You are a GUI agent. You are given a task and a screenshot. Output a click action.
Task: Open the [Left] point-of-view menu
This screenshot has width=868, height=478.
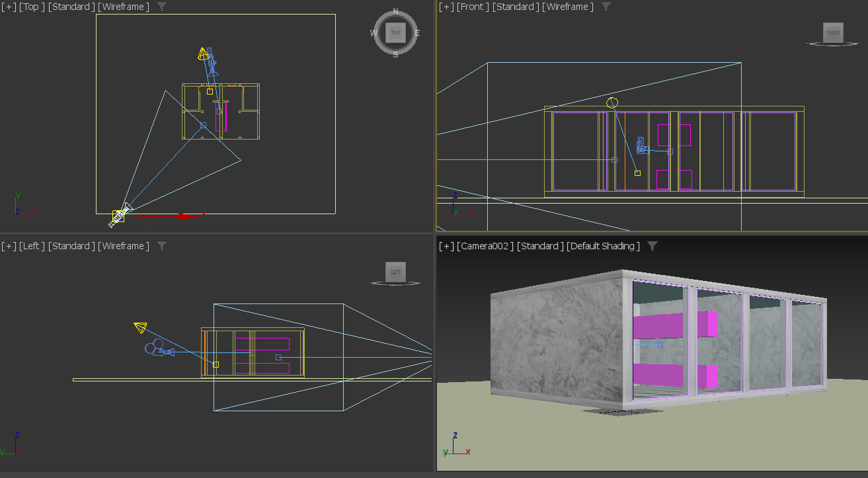[32, 246]
